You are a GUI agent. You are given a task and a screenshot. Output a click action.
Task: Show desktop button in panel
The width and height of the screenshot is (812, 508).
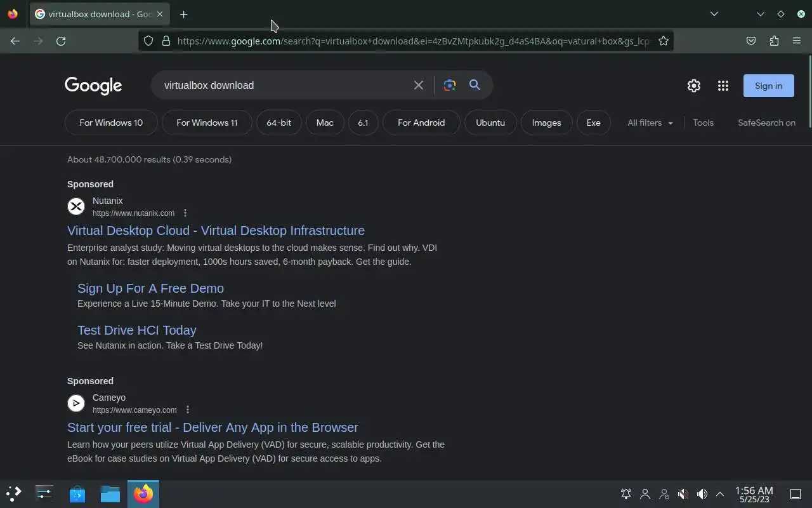[796, 494]
